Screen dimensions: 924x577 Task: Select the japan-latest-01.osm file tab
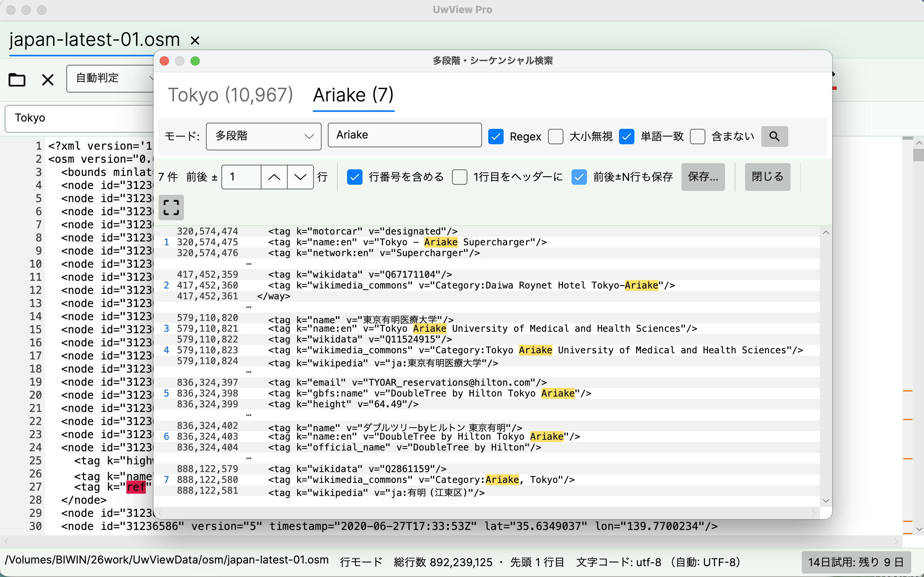pos(94,40)
